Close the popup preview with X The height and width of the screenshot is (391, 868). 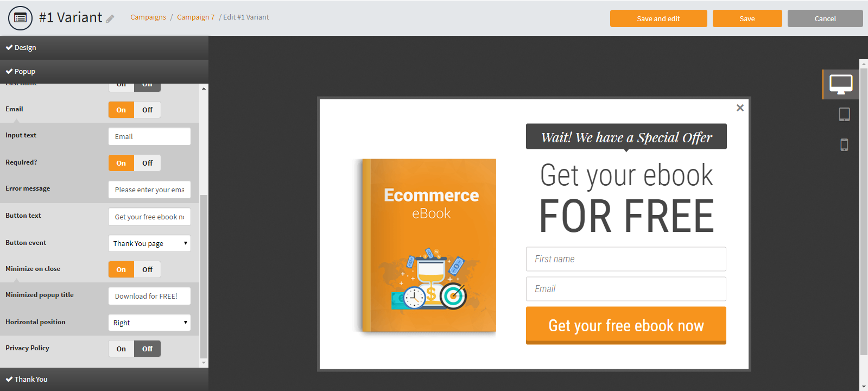(x=740, y=108)
